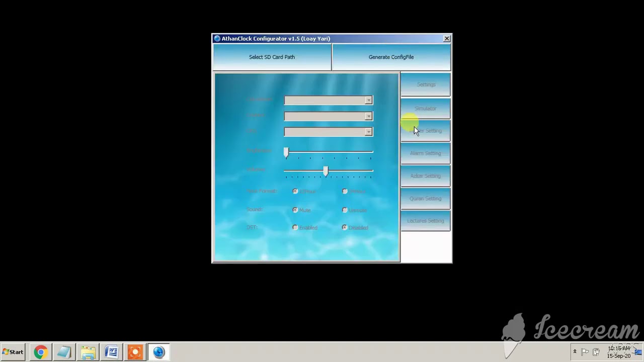This screenshot has width=644, height=362.
Task: Click the Volume slider handle
Action: (x=326, y=171)
